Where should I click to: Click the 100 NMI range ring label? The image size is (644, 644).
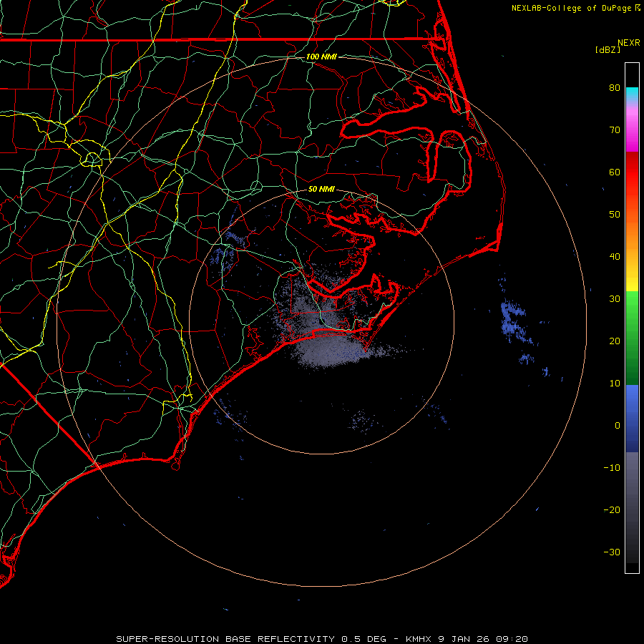[x=321, y=57]
